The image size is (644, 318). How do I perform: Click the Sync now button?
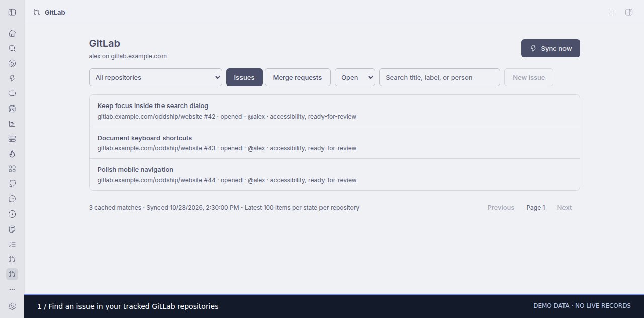pyautogui.click(x=550, y=48)
